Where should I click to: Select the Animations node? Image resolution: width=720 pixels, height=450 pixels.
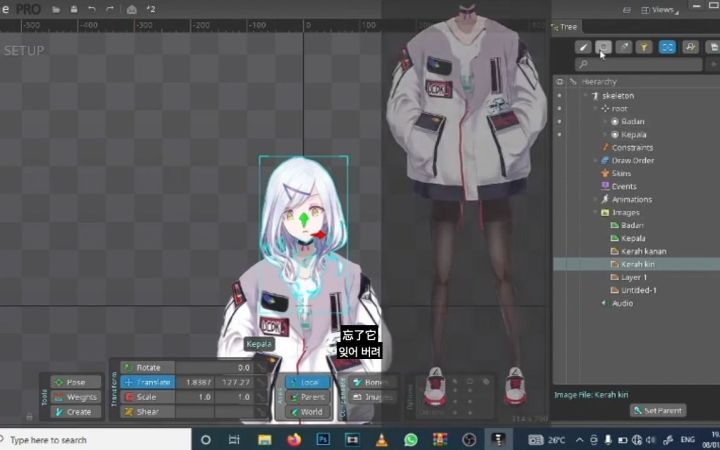(631, 199)
